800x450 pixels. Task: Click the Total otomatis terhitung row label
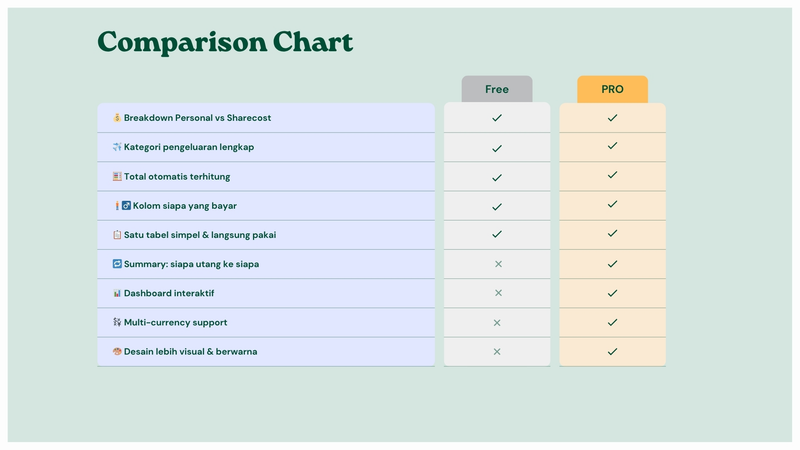177,177
